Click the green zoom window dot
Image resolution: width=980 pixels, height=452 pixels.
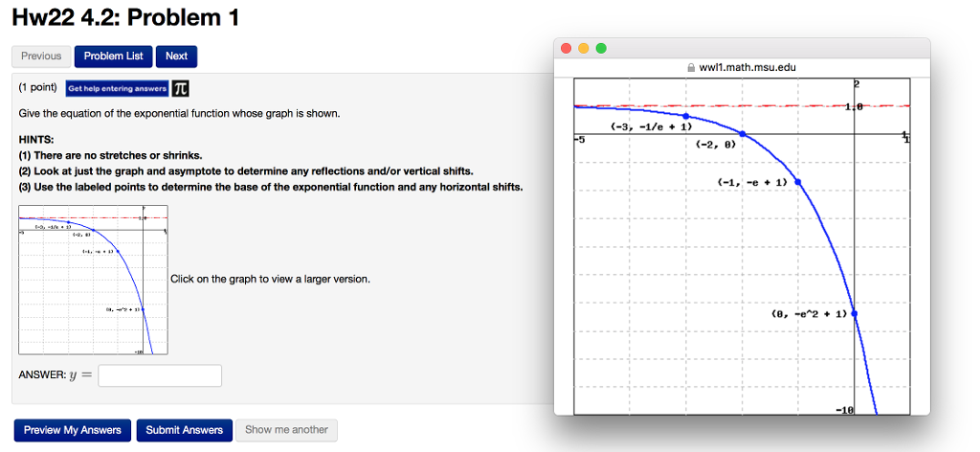coord(600,49)
